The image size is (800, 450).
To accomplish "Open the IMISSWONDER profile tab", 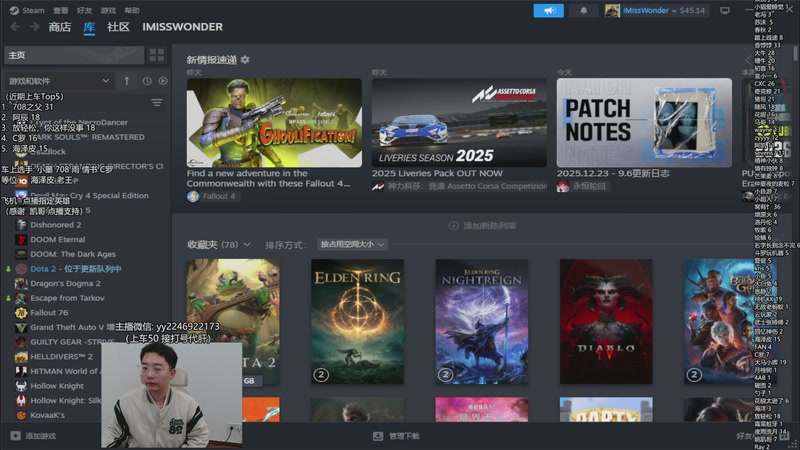I will pos(183,27).
